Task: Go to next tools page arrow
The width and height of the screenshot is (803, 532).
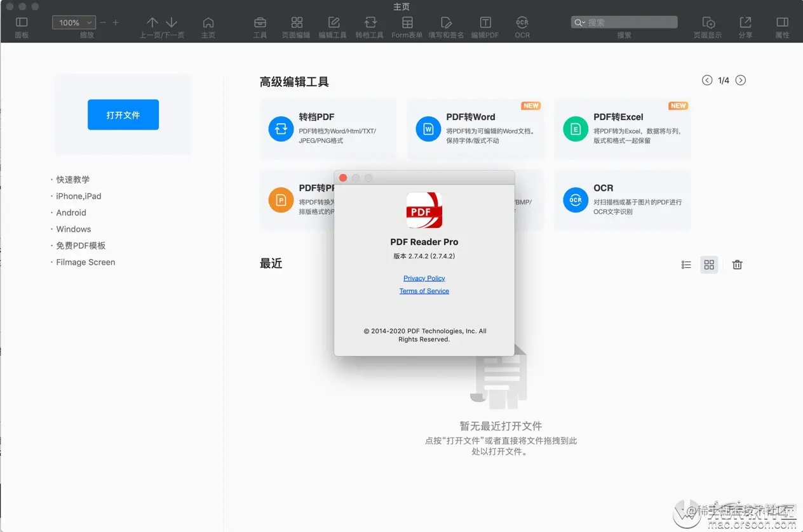Action: [740, 80]
